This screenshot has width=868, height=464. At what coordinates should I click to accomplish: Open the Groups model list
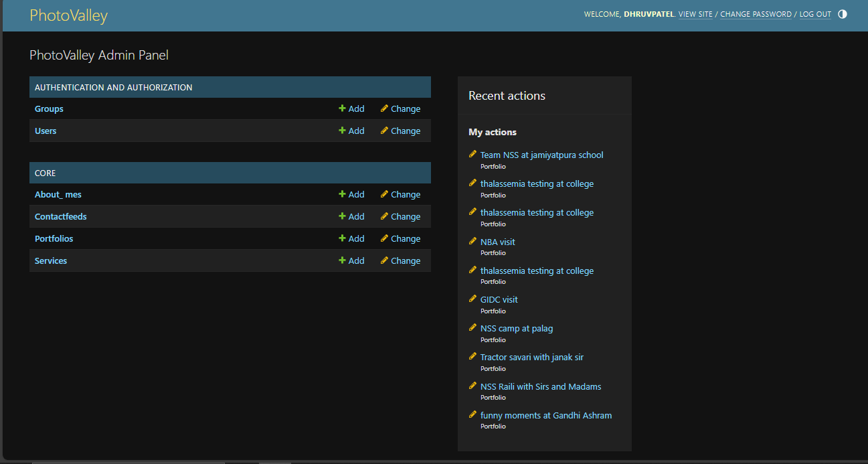pos(49,108)
